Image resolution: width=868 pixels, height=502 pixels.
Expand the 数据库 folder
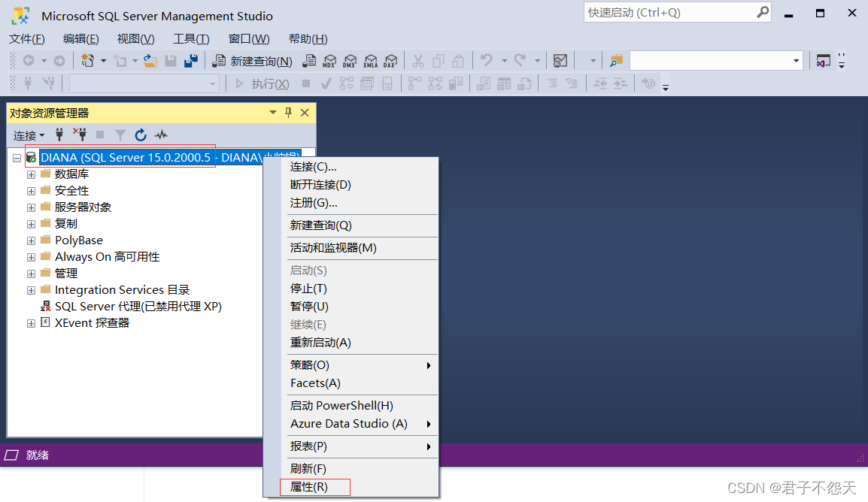pos(31,174)
